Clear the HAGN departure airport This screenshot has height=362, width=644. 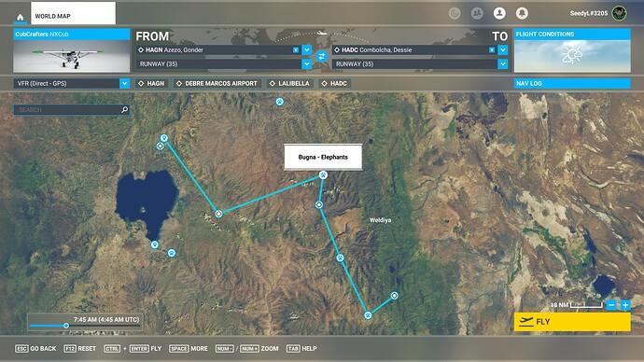296,49
